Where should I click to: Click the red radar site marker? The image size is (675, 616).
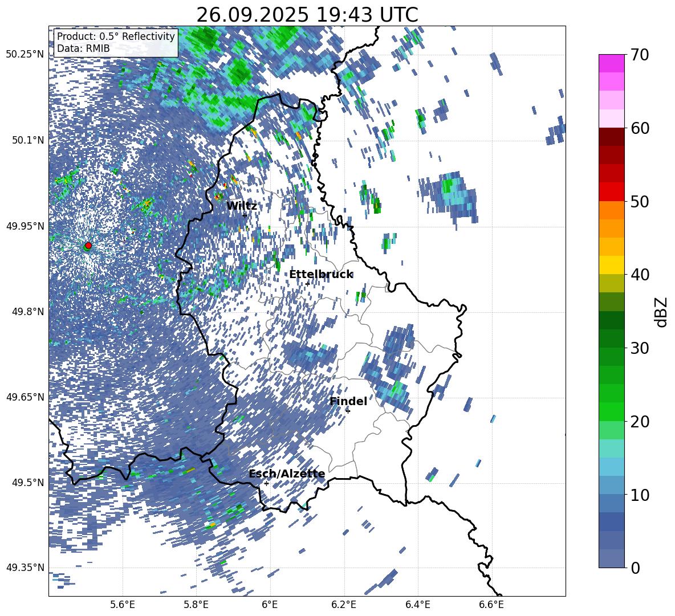88,245
